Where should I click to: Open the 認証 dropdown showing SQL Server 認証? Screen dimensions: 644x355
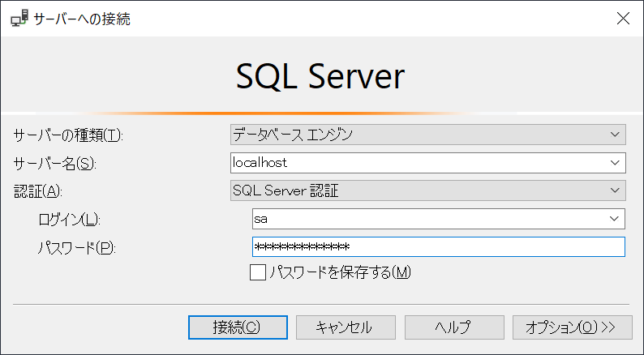[427, 190]
